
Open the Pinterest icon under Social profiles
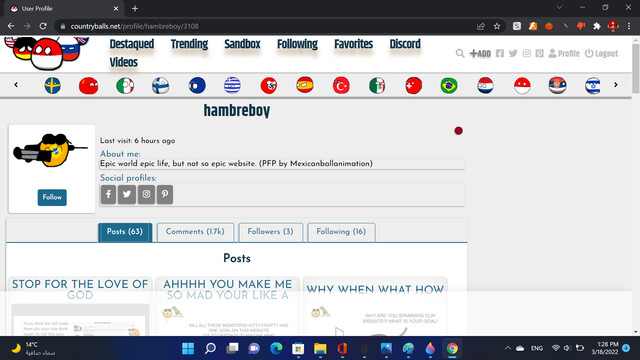pos(165,194)
